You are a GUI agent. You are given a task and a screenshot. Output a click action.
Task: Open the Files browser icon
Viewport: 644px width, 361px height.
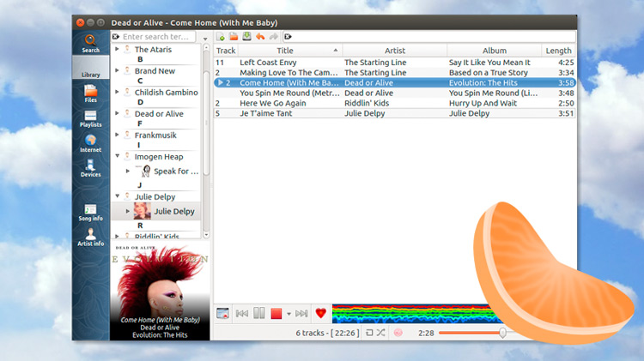[90, 93]
